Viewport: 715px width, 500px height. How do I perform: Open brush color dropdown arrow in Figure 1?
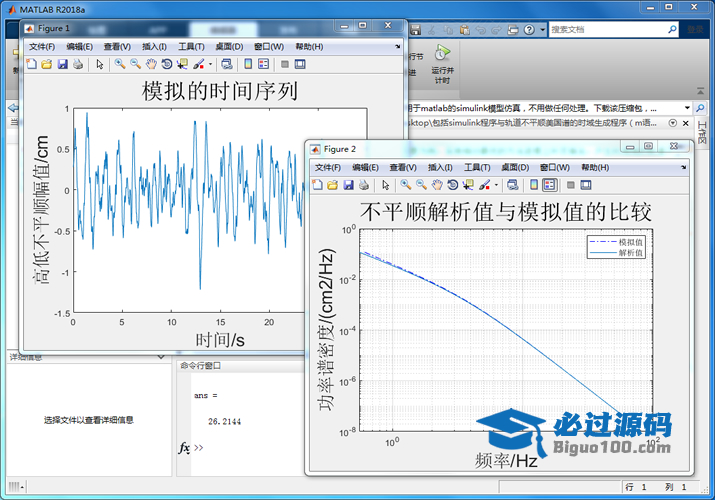pyautogui.click(x=210, y=64)
